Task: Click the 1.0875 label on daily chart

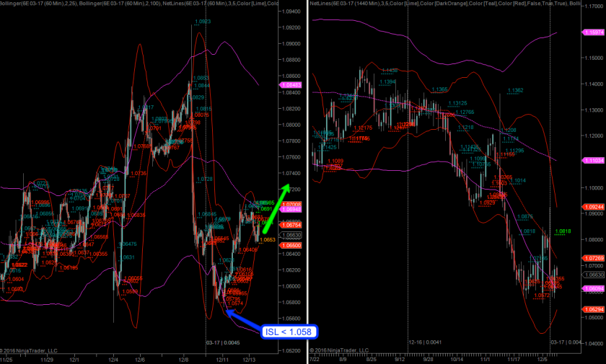Action: coord(525,217)
